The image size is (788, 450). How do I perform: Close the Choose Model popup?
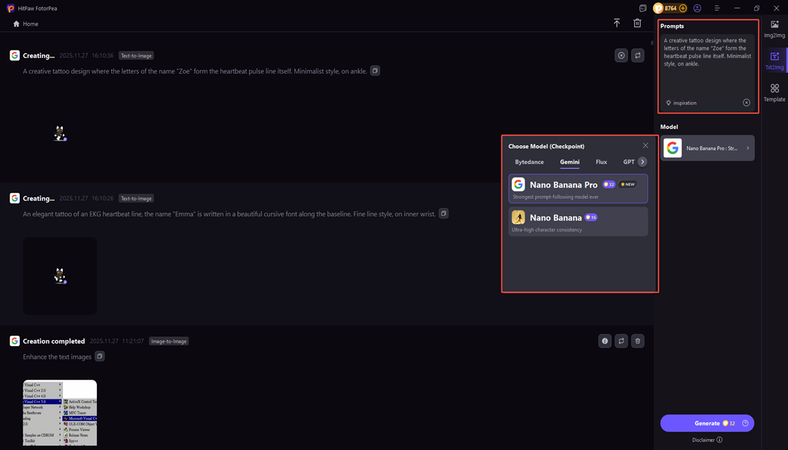(x=645, y=146)
